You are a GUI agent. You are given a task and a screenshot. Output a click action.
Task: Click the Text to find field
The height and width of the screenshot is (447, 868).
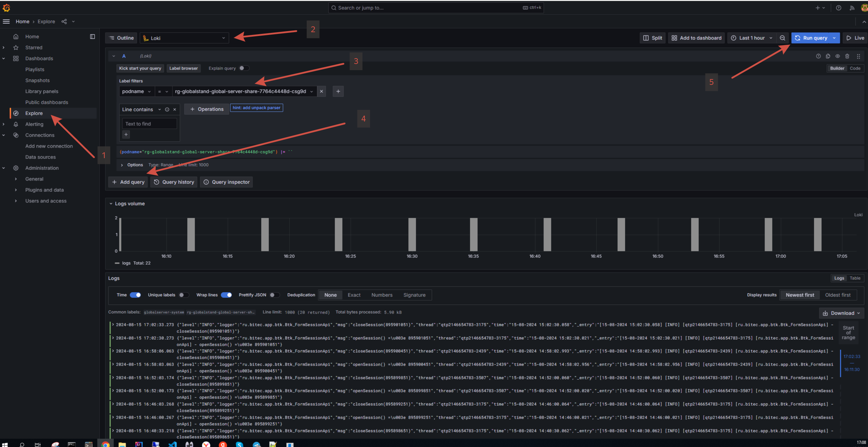coord(149,124)
